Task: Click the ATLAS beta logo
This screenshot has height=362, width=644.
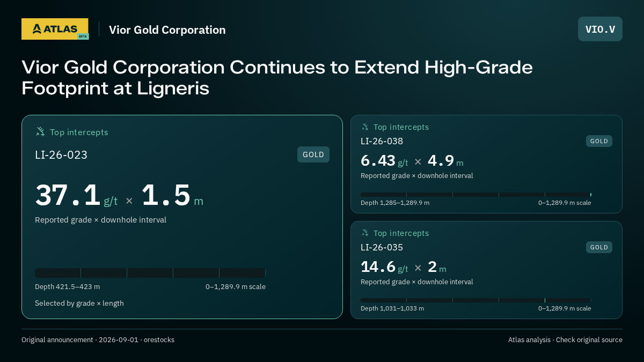Action: pyautogui.click(x=55, y=29)
